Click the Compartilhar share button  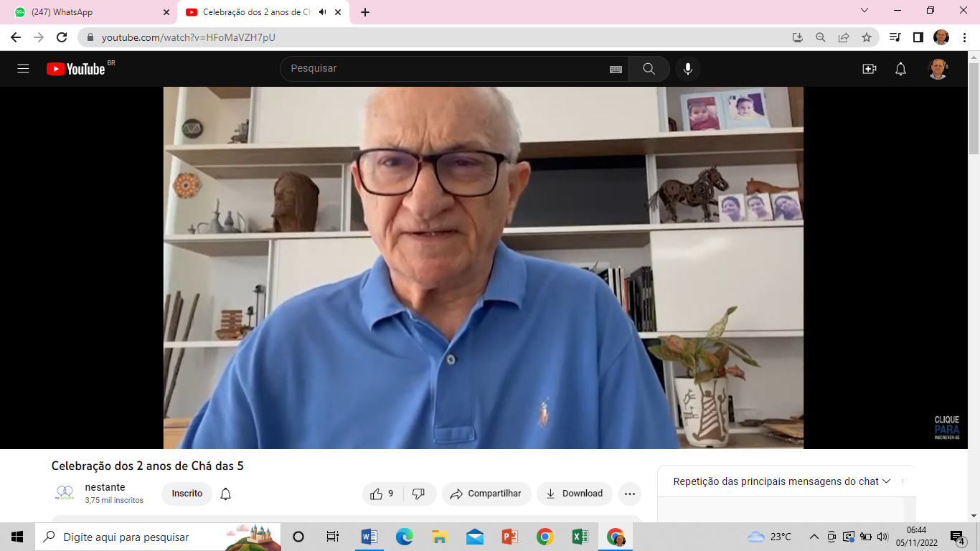click(486, 494)
